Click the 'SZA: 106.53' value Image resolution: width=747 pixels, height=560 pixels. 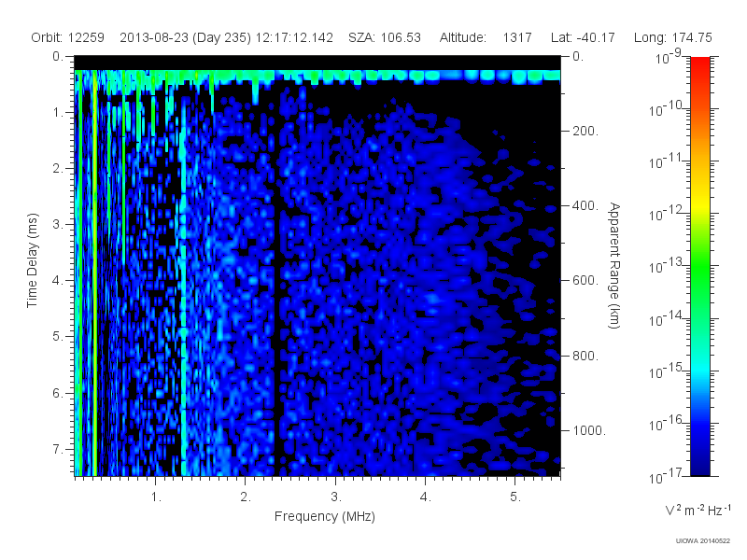click(x=385, y=37)
